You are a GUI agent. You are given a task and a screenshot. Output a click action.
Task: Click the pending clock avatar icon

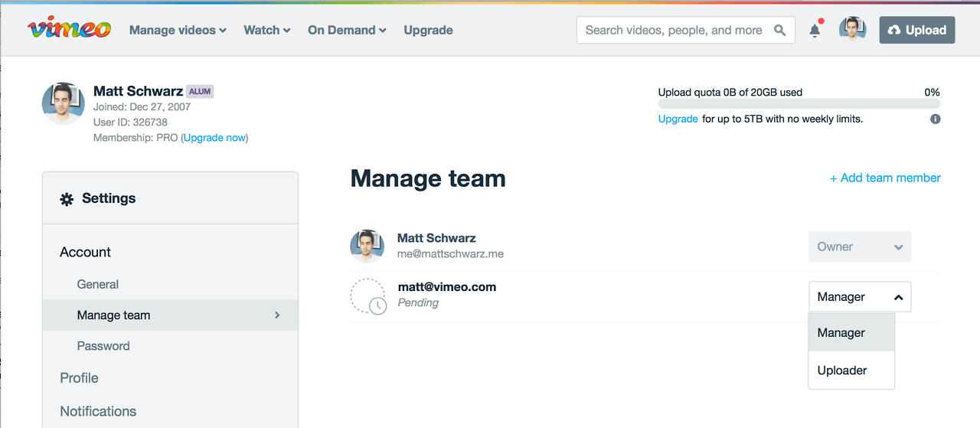click(368, 296)
